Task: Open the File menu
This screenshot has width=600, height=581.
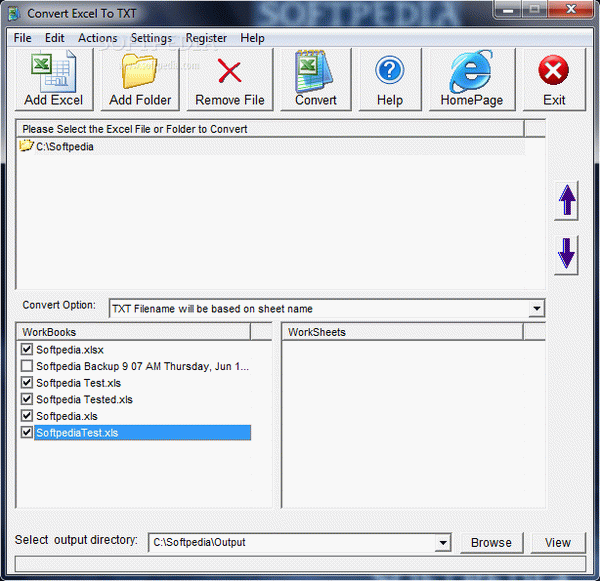Action: (23, 38)
